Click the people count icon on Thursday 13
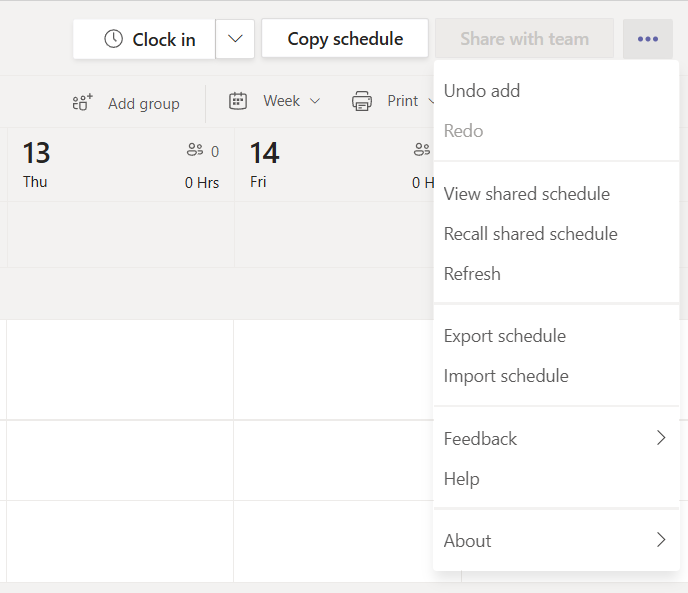The image size is (688, 593). [195, 151]
